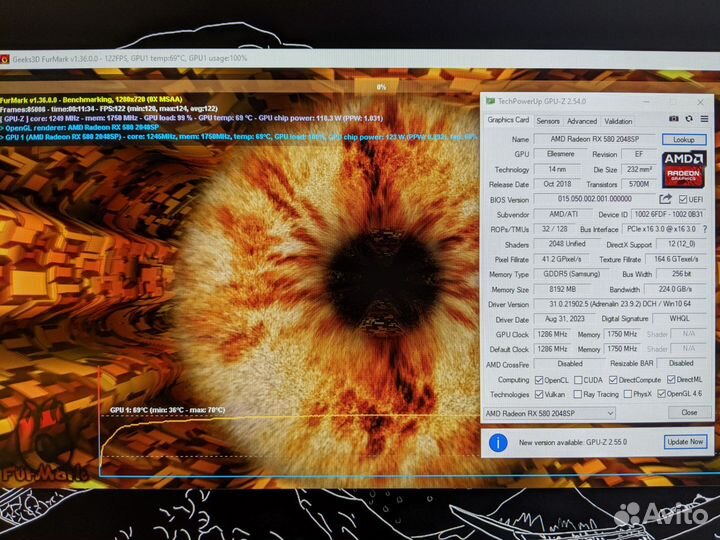Toggle the UEFI checkbox
The width and height of the screenshot is (720, 540).
pyautogui.click(x=683, y=199)
